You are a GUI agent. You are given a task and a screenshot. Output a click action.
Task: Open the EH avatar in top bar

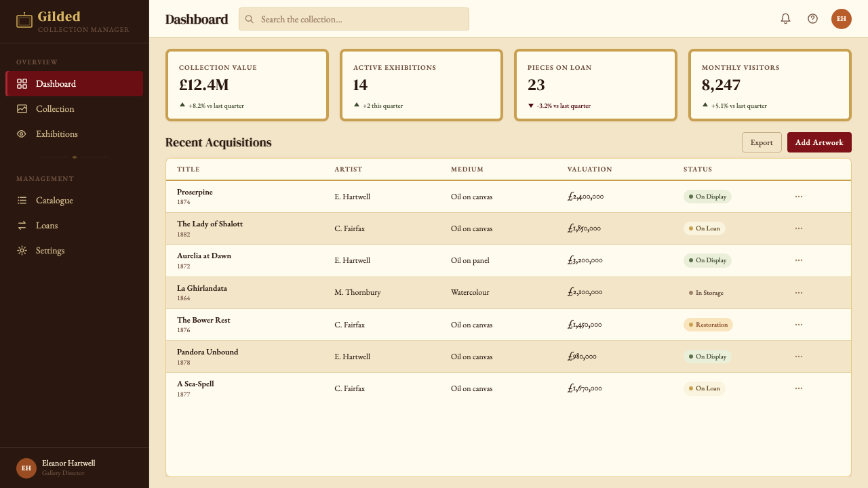[842, 19]
